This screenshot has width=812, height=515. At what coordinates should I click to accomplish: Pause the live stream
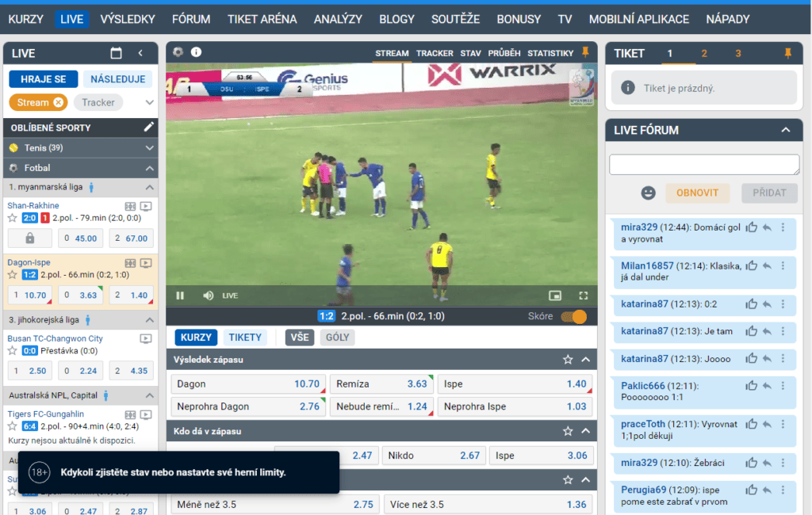180,296
